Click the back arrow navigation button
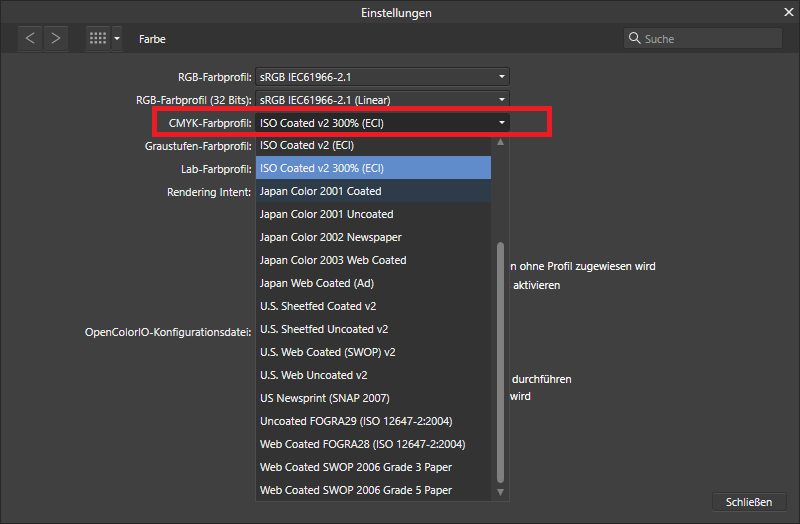 pos(30,38)
